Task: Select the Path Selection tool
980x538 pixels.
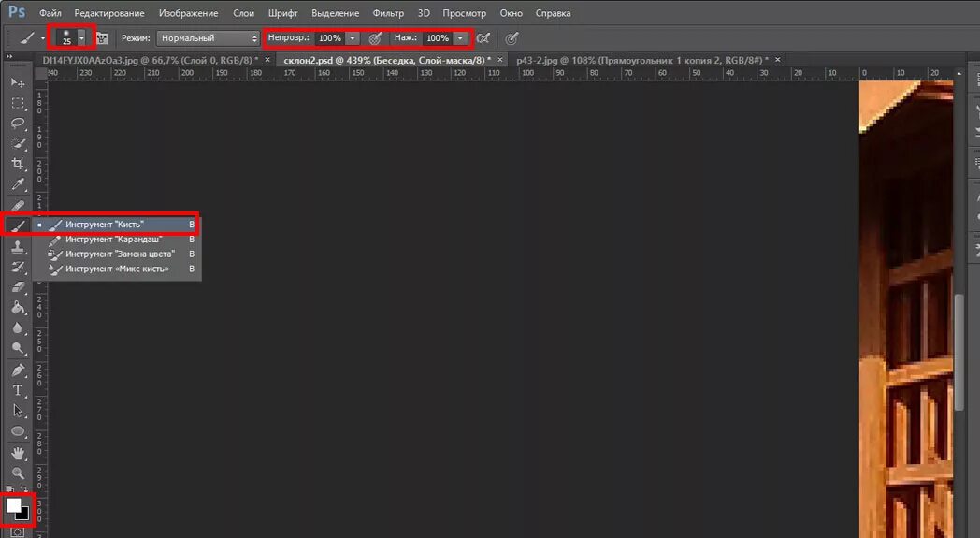Action: [18, 411]
